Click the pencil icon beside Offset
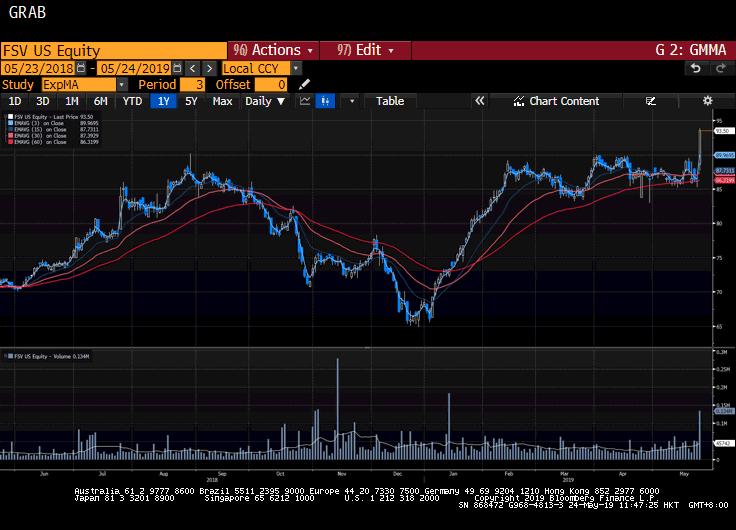Image resolution: width=736 pixels, height=530 pixels. click(x=304, y=84)
